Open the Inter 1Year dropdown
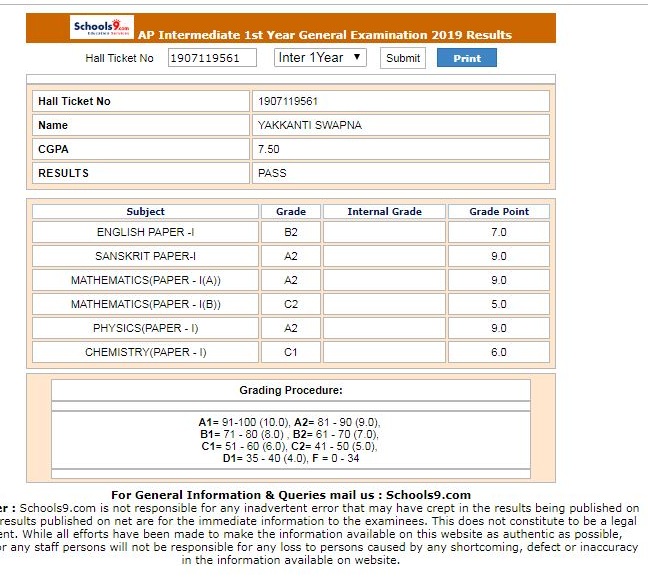 pyautogui.click(x=320, y=57)
